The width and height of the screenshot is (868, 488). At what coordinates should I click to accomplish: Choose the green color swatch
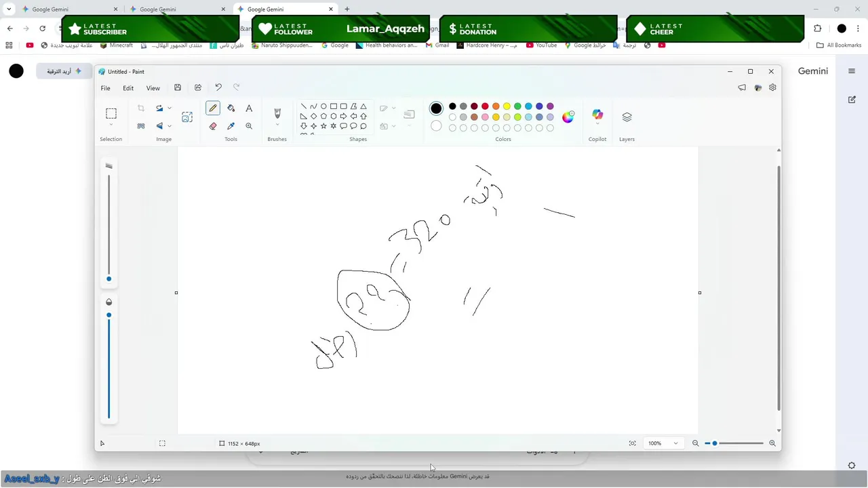[517, 106]
